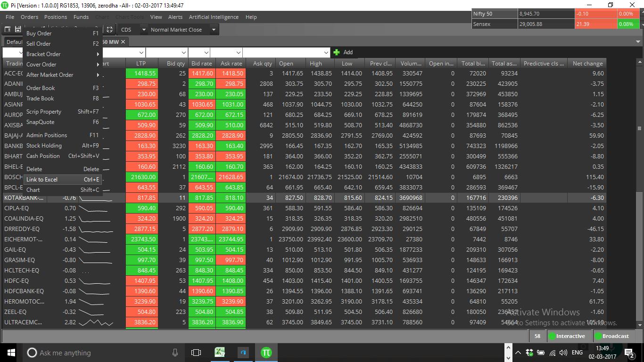Viewport: 644px width, 362px height.
Task: Open Cash Position menu item
Action: (x=63, y=156)
